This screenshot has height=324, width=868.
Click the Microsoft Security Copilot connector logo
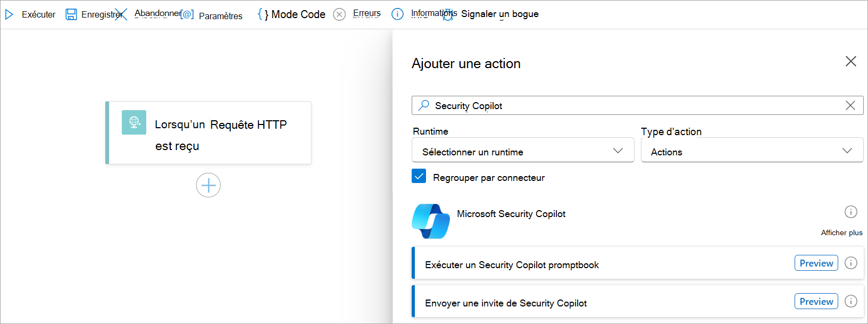(430, 221)
